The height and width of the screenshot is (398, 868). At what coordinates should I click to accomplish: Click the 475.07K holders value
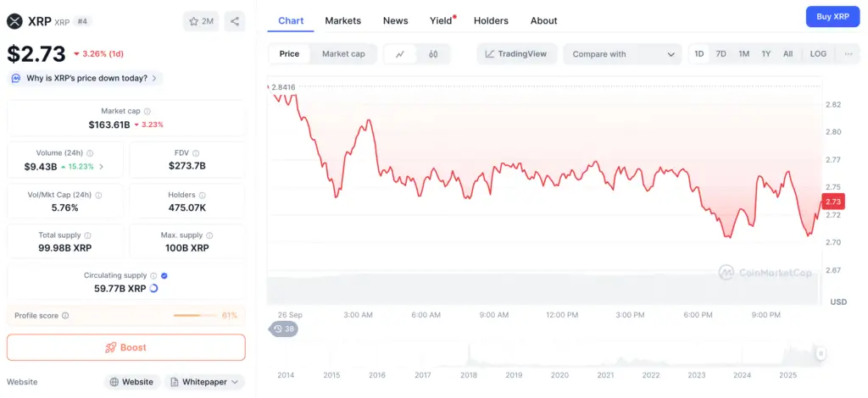187,207
